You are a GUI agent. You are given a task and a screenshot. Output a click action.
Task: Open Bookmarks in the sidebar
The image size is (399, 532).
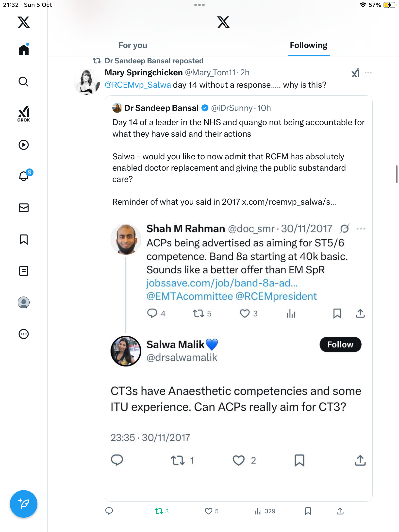pos(24,239)
